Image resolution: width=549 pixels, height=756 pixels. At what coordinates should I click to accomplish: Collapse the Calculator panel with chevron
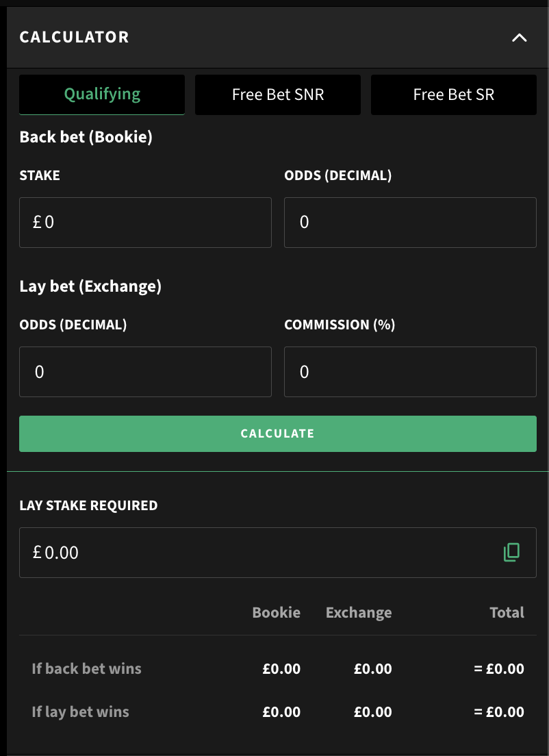pos(520,38)
